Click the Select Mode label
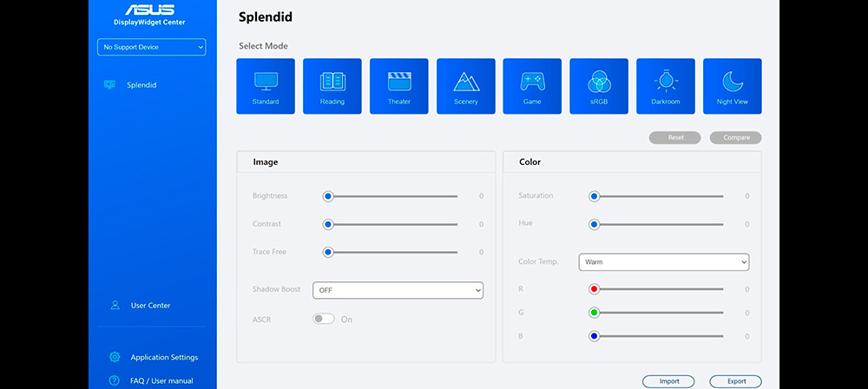The height and width of the screenshot is (389, 868). tap(264, 46)
